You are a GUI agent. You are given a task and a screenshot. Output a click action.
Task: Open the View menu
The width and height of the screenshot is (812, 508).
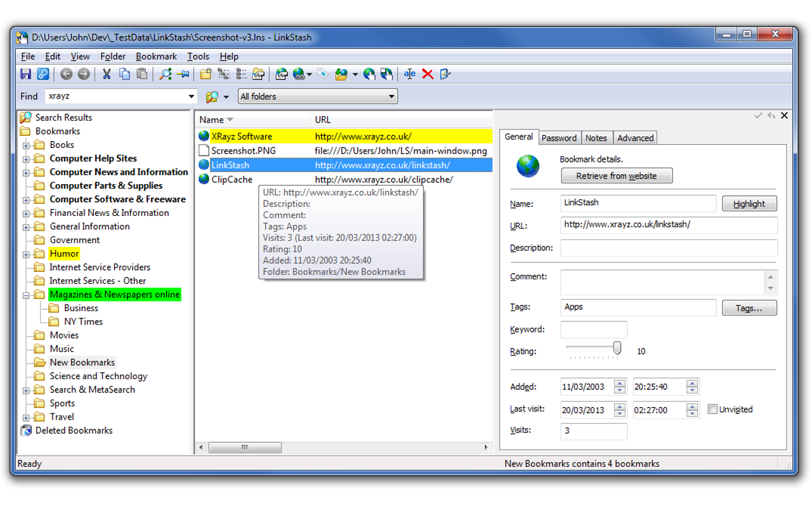(x=80, y=57)
